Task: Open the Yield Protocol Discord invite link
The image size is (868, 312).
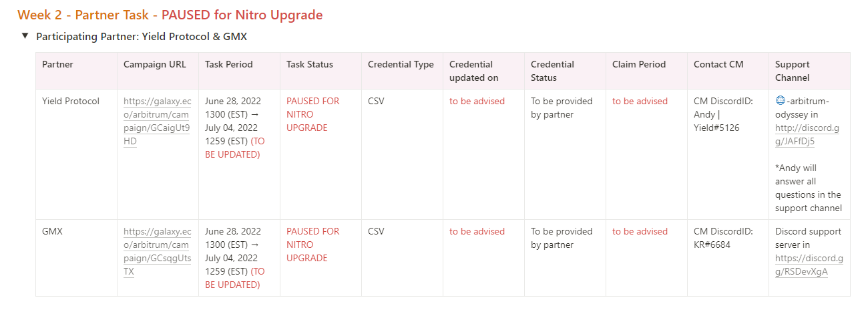Action: pyautogui.click(x=807, y=134)
